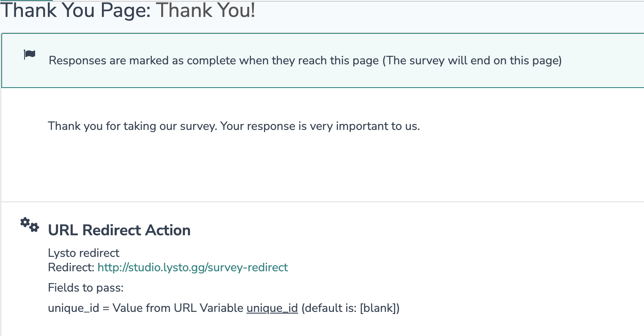644x336 pixels.
Task: Click the 'Lysto redirect' action name
Action: pos(84,253)
